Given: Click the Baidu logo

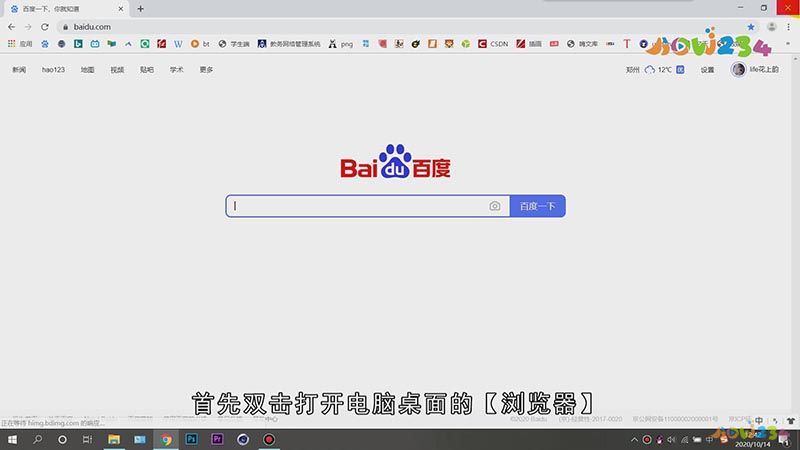Looking at the screenshot, I should 395,161.
